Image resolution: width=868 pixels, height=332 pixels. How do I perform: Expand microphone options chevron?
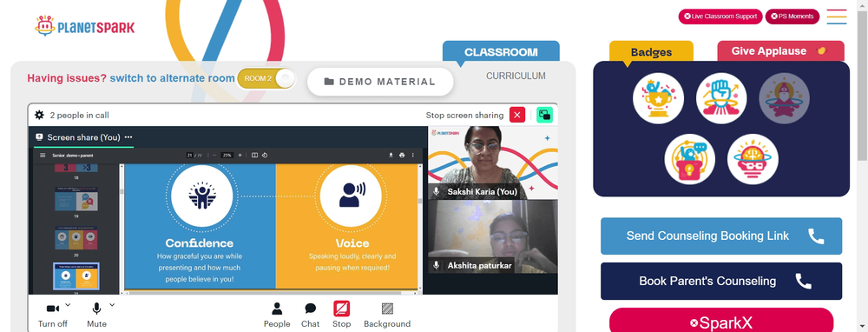pos(112,304)
